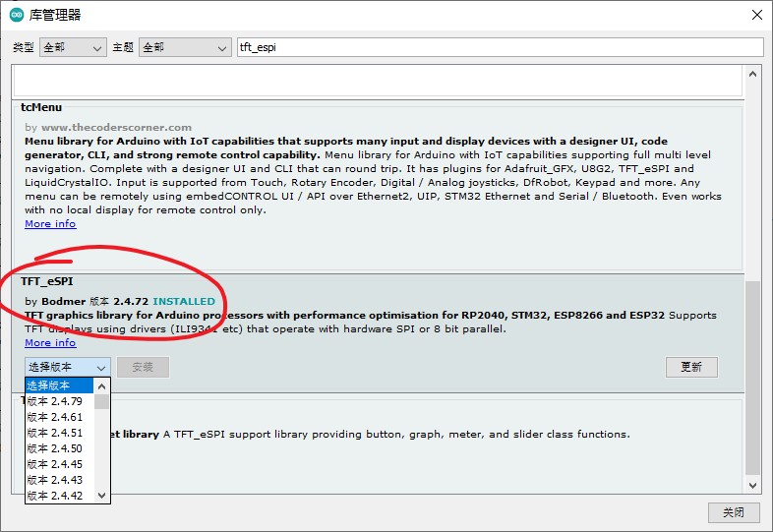Select 选择版本 highlighted entry in list
Viewport: 773px width, 532px height.
coord(60,385)
